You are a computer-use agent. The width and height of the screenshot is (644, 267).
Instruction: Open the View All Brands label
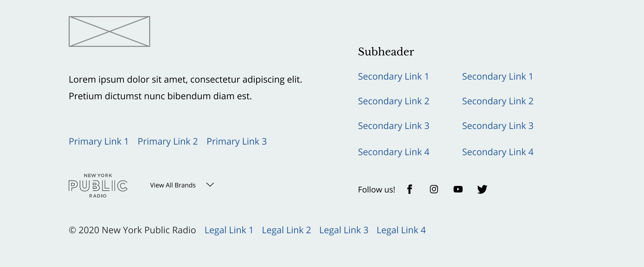(173, 185)
